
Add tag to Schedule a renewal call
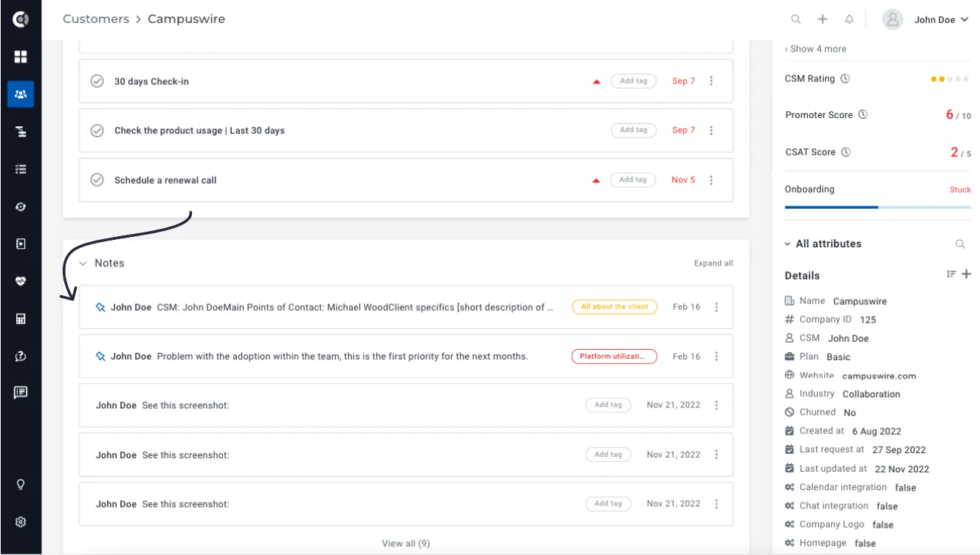click(x=633, y=179)
